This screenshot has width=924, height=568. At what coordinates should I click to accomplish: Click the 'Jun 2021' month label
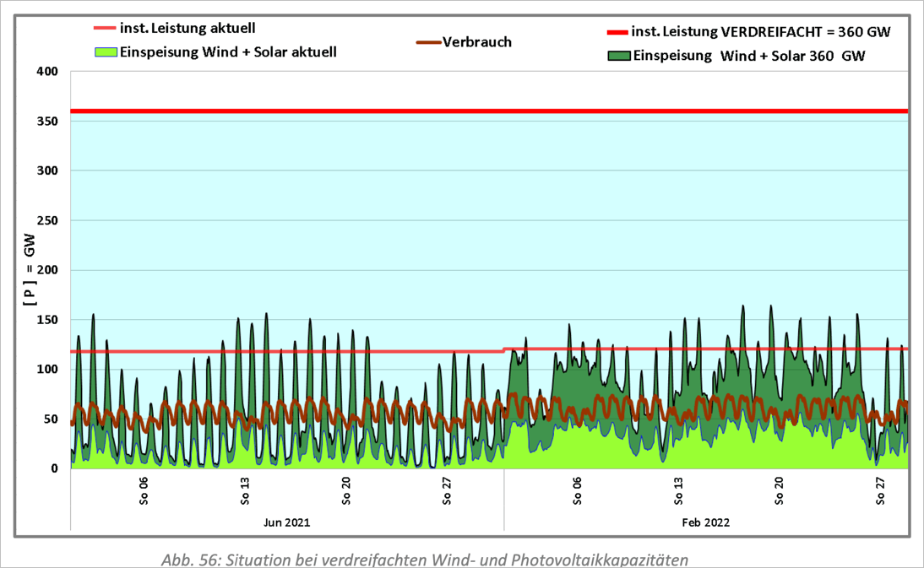pos(286,522)
